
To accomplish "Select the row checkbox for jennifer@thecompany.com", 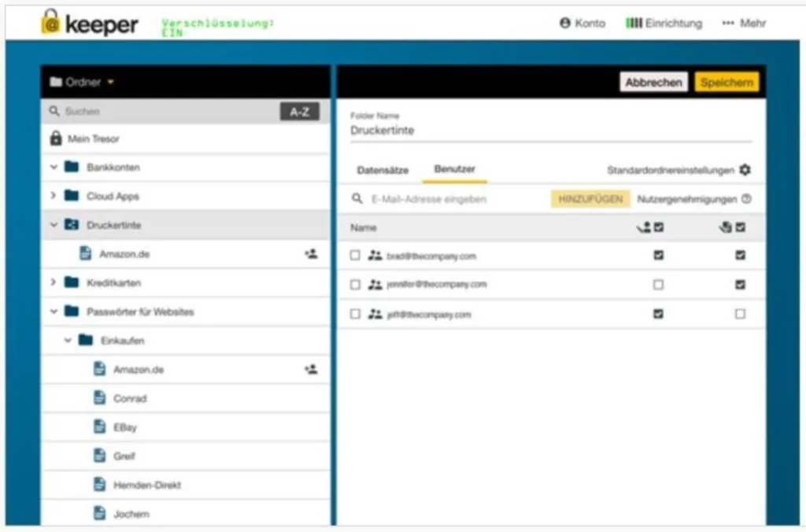I will (x=355, y=284).
